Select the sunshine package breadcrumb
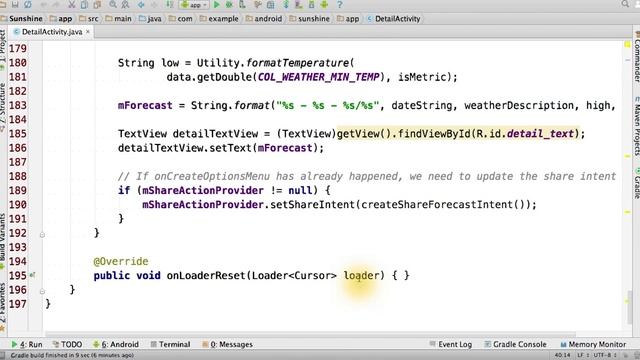The height and width of the screenshot is (360, 640). click(309, 19)
